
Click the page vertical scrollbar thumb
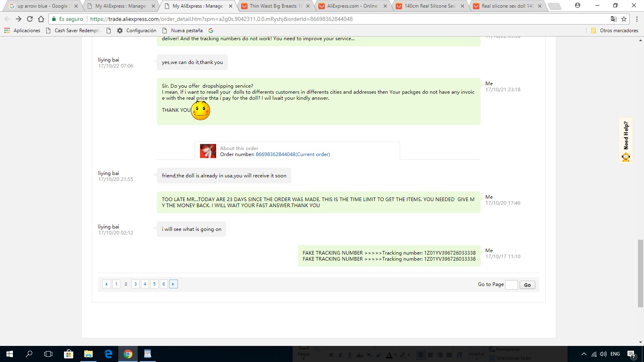click(640, 274)
